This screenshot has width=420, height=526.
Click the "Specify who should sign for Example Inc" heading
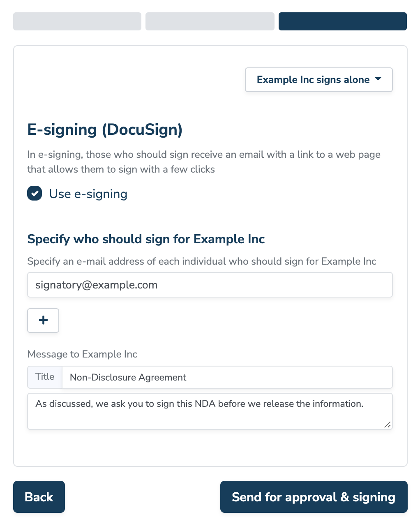point(146,239)
